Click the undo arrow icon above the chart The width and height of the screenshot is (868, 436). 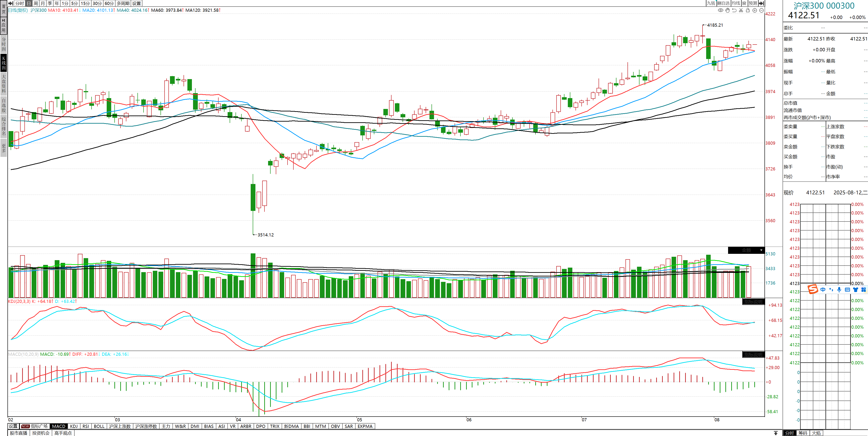click(734, 10)
